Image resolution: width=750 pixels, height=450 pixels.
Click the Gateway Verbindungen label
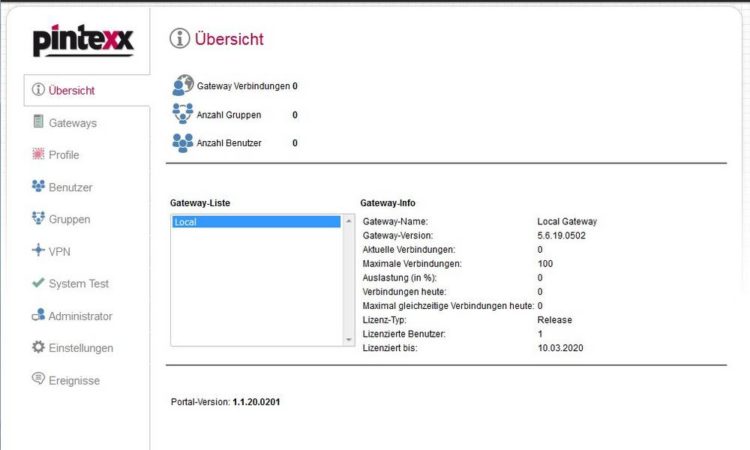coord(243,86)
